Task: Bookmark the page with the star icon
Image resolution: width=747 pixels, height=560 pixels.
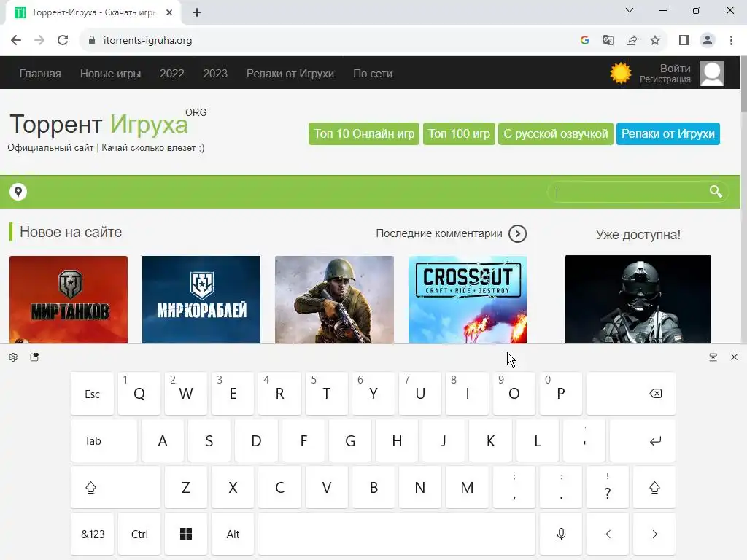Action: point(655,41)
